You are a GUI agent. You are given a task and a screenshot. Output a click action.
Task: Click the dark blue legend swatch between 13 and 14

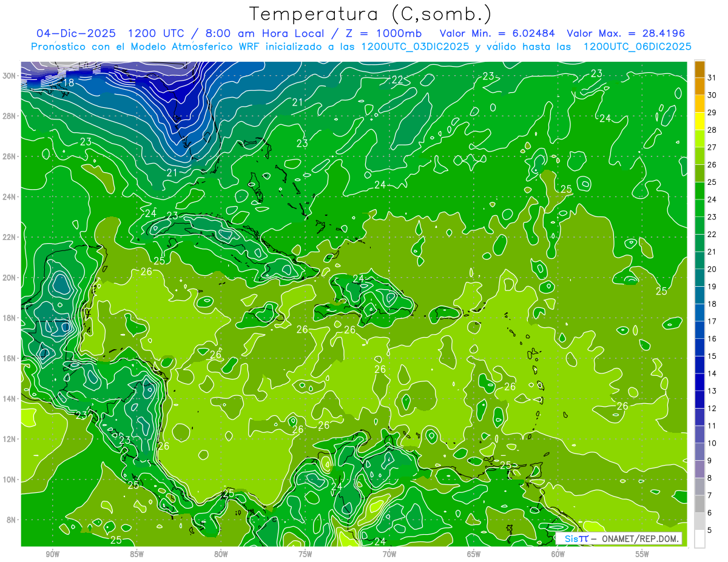pyautogui.click(x=699, y=382)
